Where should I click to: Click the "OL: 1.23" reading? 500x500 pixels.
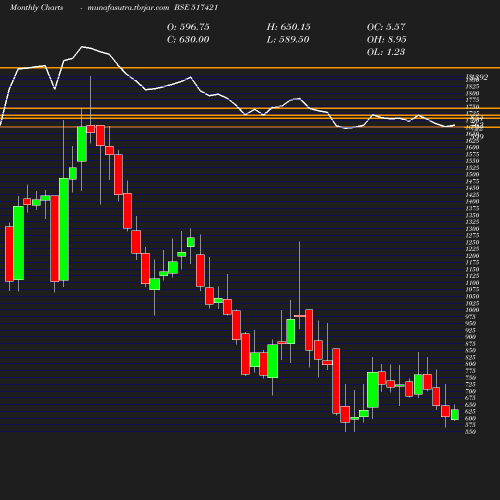386,52
